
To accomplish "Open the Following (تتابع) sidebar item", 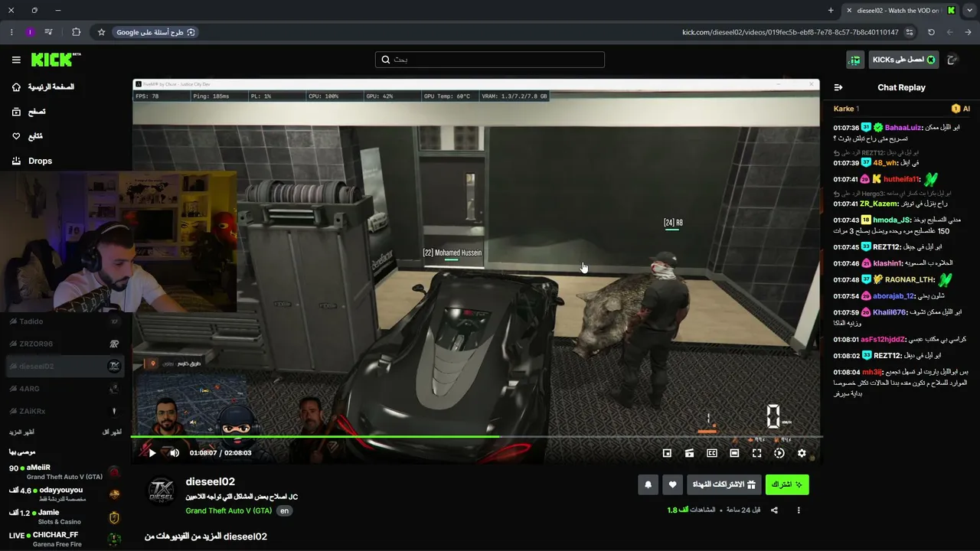I will point(27,136).
